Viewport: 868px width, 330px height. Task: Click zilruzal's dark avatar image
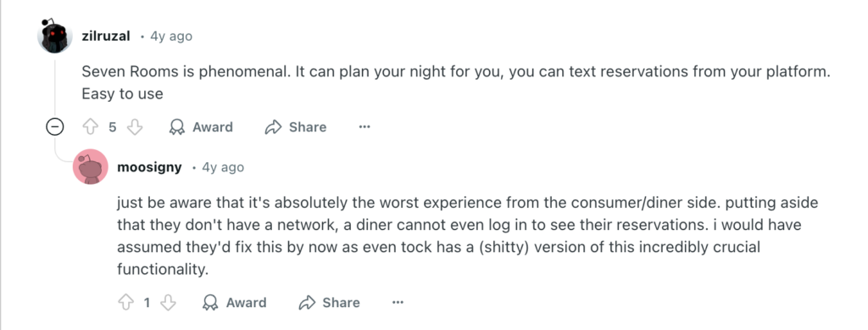click(x=54, y=36)
